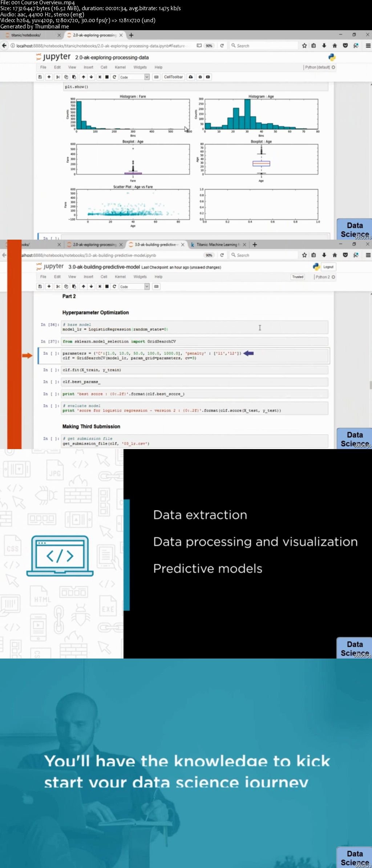This screenshot has height=868, width=372.
Task: Open command palette in the 3.0-ak-building notebook toolbar
Action: pyautogui.click(x=156, y=287)
